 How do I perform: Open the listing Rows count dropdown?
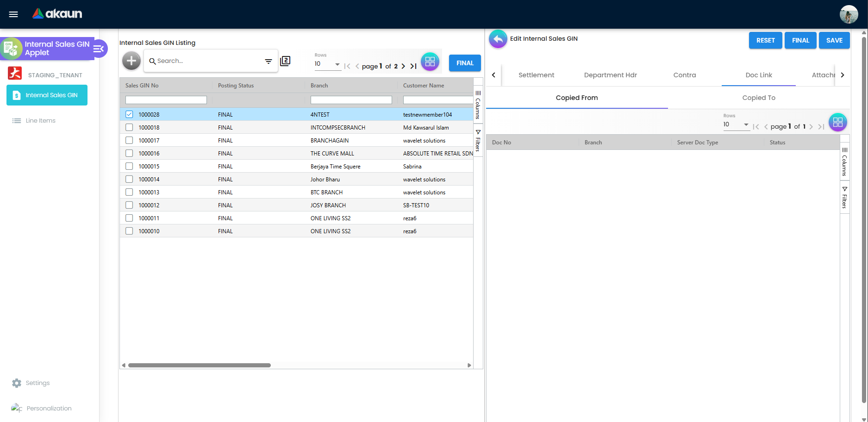[x=328, y=64]
